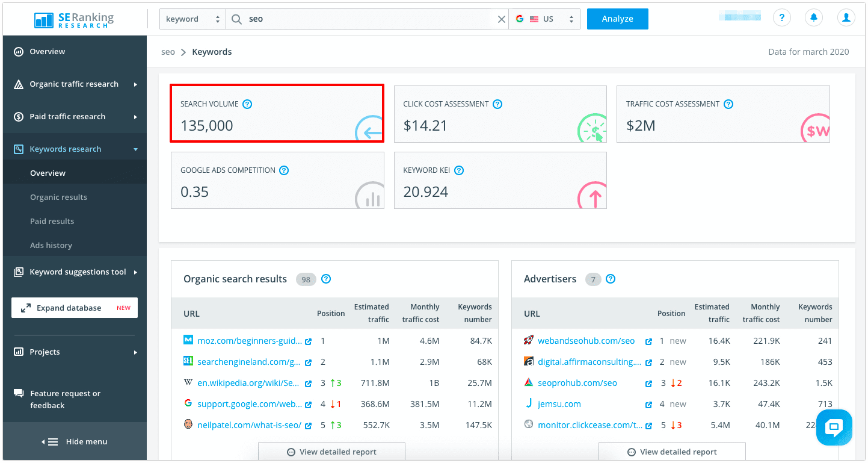Click the SE Ranking Research logo
Screen dimensions: 868x463
pyautogui.click(x=74, y=19)
